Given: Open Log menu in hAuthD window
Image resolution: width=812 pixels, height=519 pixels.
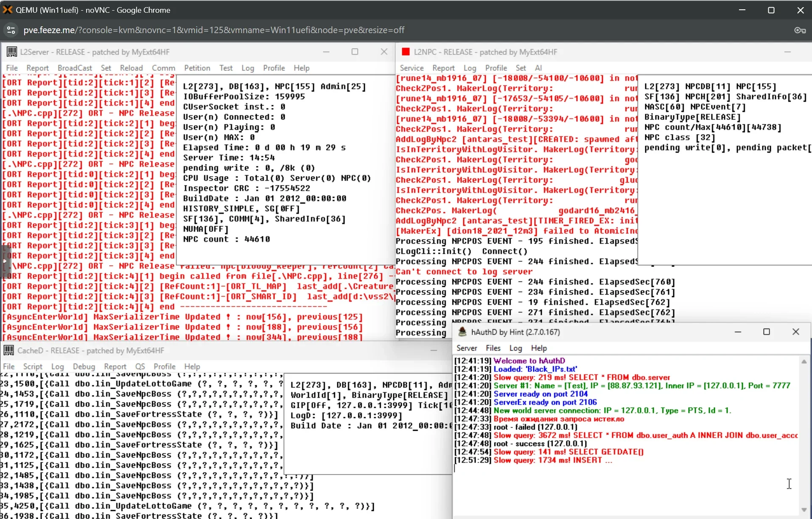Looking at the screenshot, I should [515, 348].
